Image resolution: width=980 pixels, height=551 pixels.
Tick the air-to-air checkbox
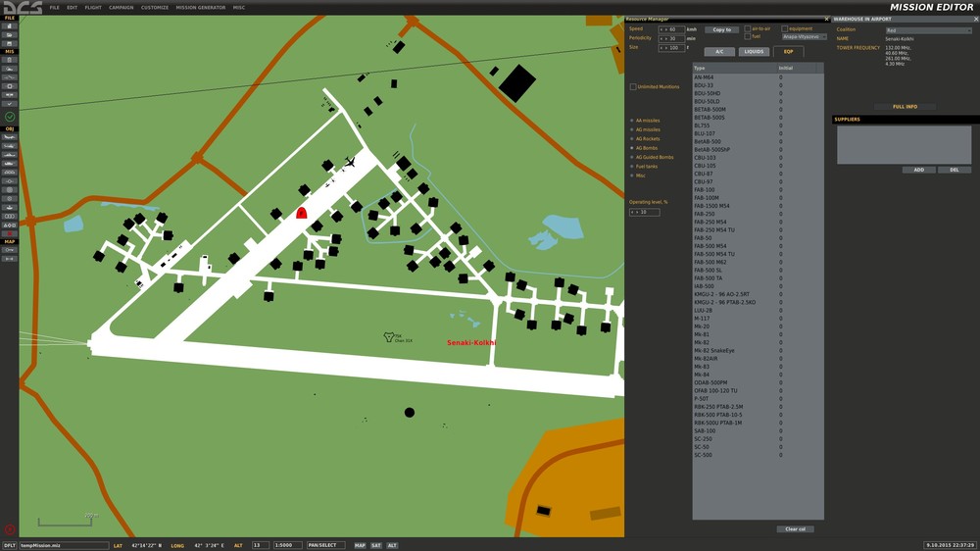coord(748,28)
